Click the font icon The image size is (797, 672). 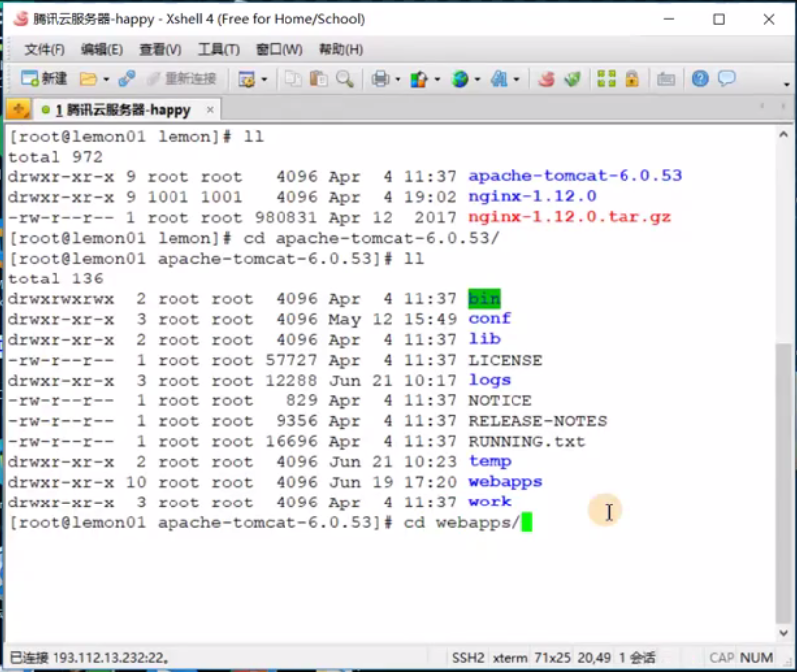(500, 78)
